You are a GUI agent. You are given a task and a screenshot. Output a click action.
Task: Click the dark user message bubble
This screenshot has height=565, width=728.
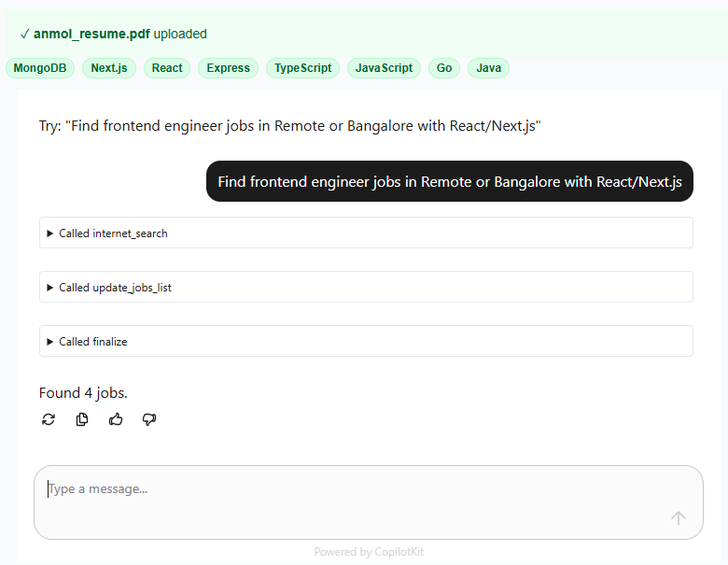tap(450, 181)
